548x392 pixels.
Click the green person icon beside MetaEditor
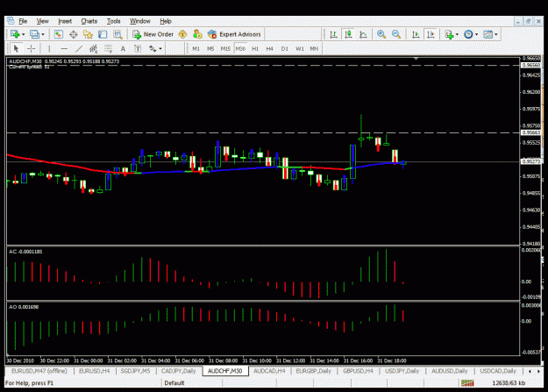point(197,34)
